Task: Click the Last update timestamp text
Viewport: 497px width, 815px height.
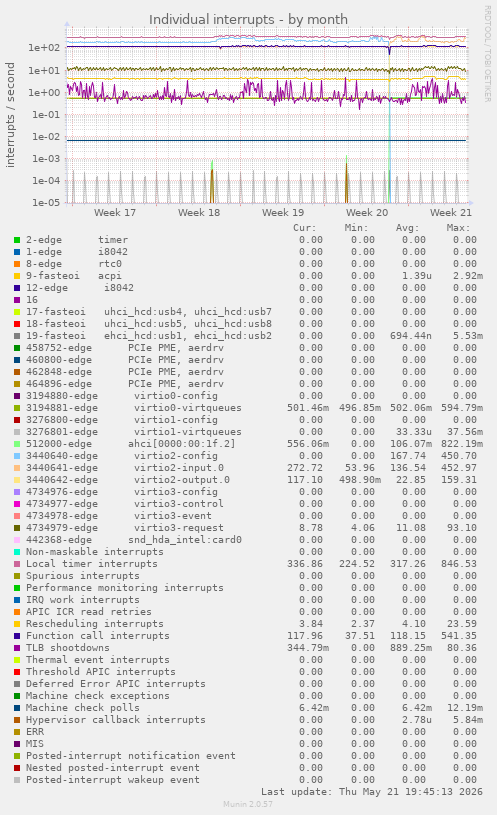Action: (372, 792)
